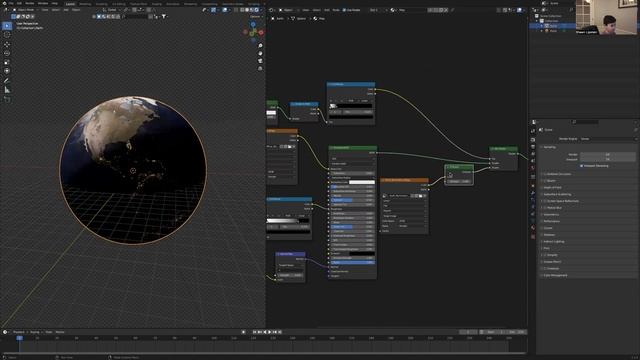Select the Select Box tool

7,26
